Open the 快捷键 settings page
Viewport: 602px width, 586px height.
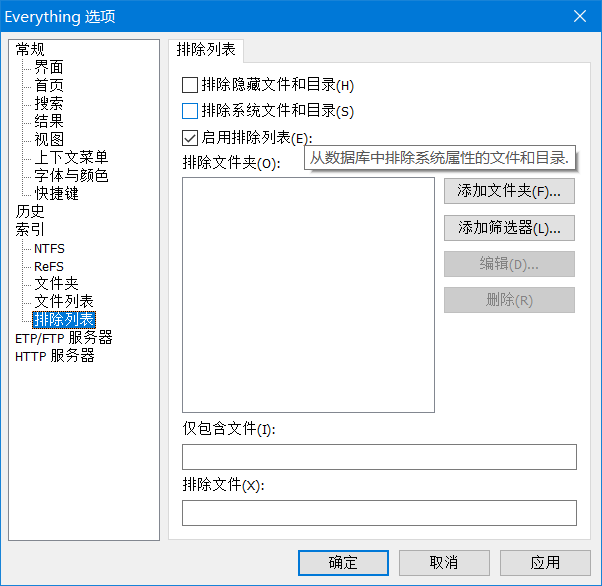[56, 194]
